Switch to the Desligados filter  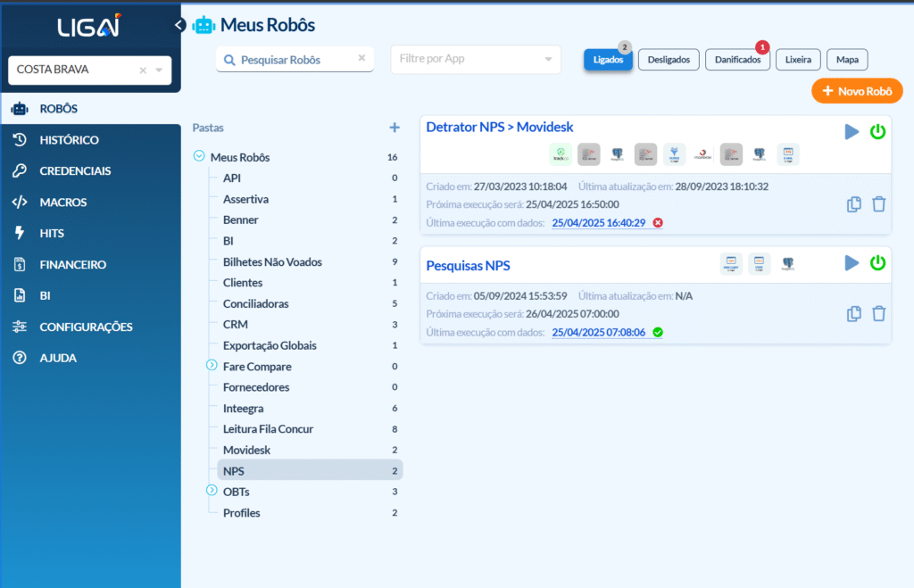pos(669,60)
